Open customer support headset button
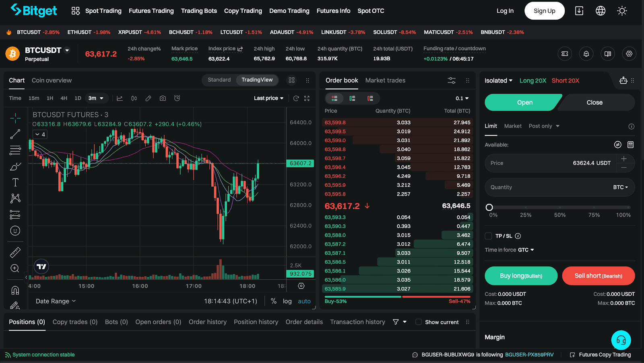Viewport: 644px width, 363px height. tap(621, 340)
